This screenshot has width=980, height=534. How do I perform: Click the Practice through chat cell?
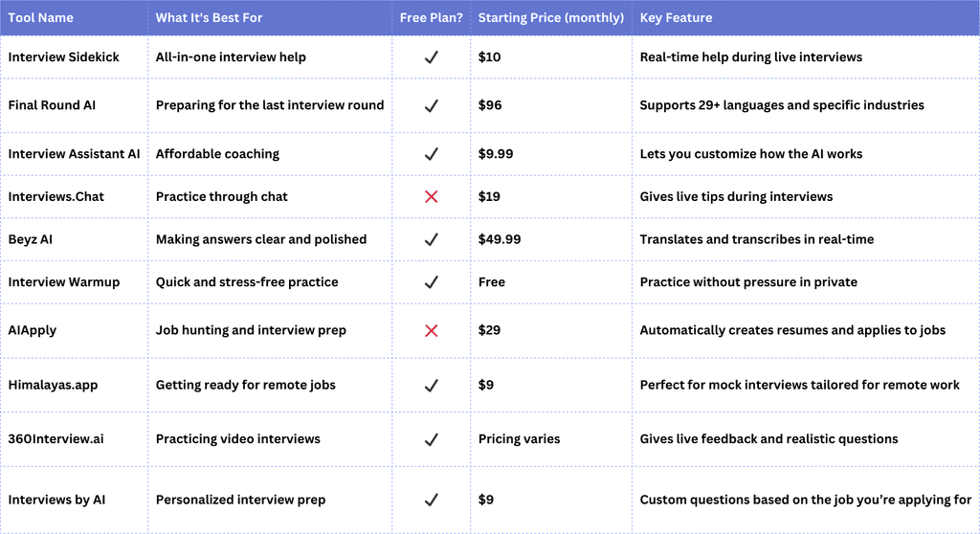[x=221, y=196]
